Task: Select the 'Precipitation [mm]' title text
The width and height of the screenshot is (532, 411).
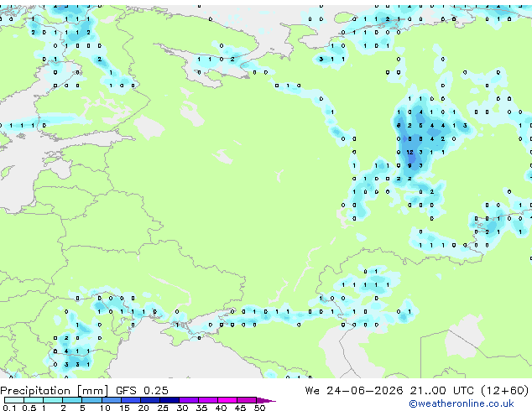Action: [x=55, y=391]
